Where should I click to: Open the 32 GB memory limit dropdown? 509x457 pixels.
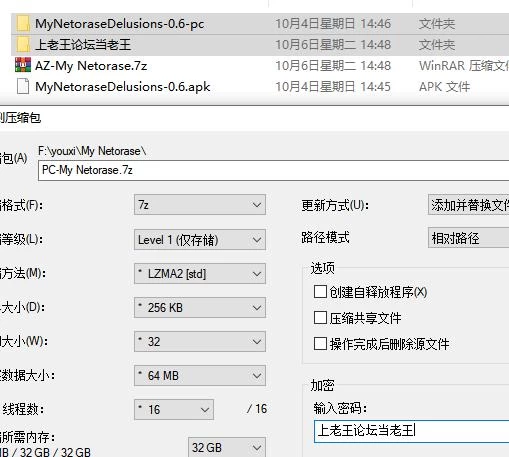(x=227, y=447)
